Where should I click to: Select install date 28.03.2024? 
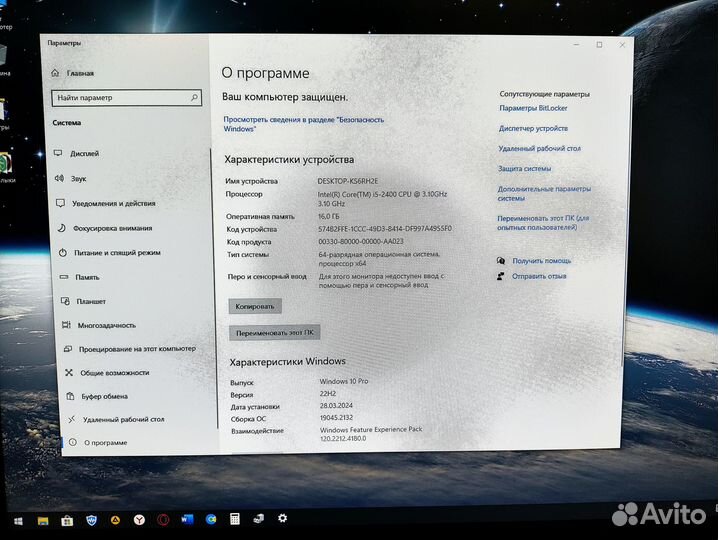336,405
